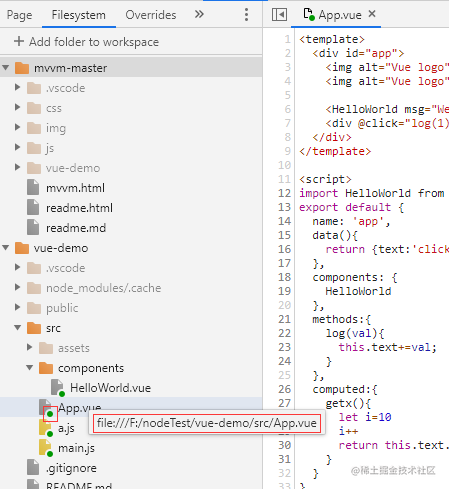449x489 pixels.
Task: Click the mvvm.html file icon
Action: click(33, 188)
